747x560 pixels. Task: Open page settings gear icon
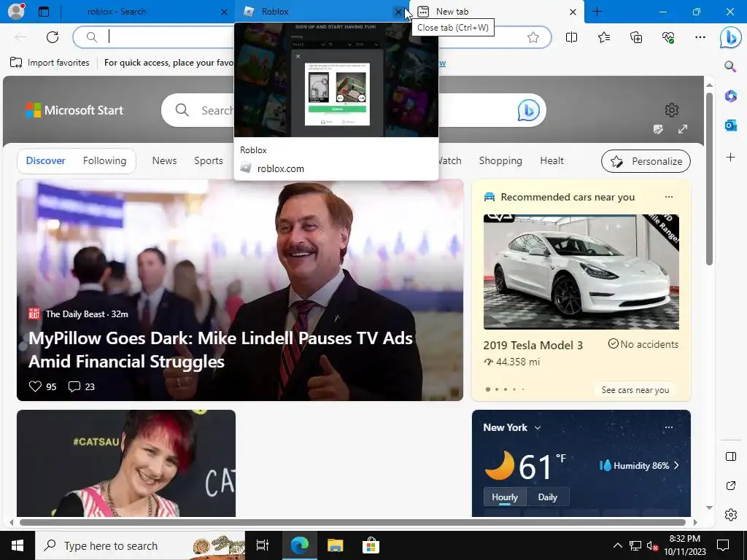pos(672,110)
